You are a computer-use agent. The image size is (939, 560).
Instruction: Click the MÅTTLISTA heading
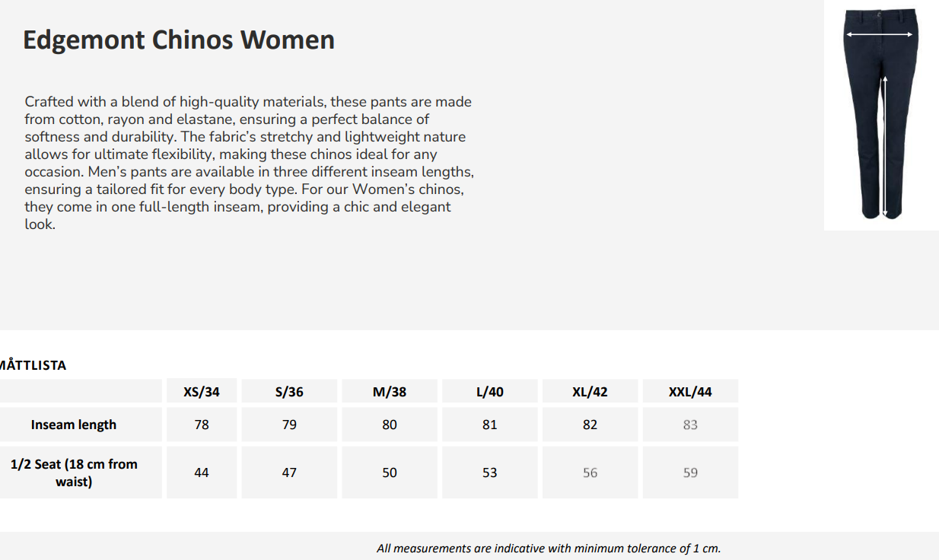tap(33, 365)
